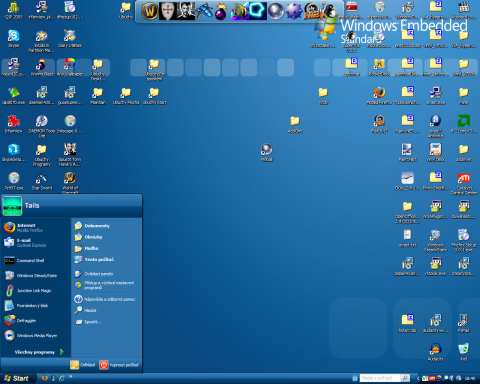
Task: Click the Start button on the taskbar
Action: (17, 378)
